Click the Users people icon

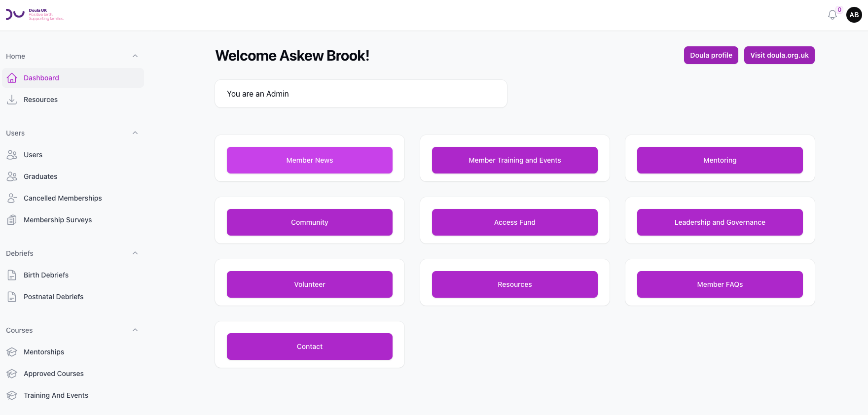tap(12, 155)
